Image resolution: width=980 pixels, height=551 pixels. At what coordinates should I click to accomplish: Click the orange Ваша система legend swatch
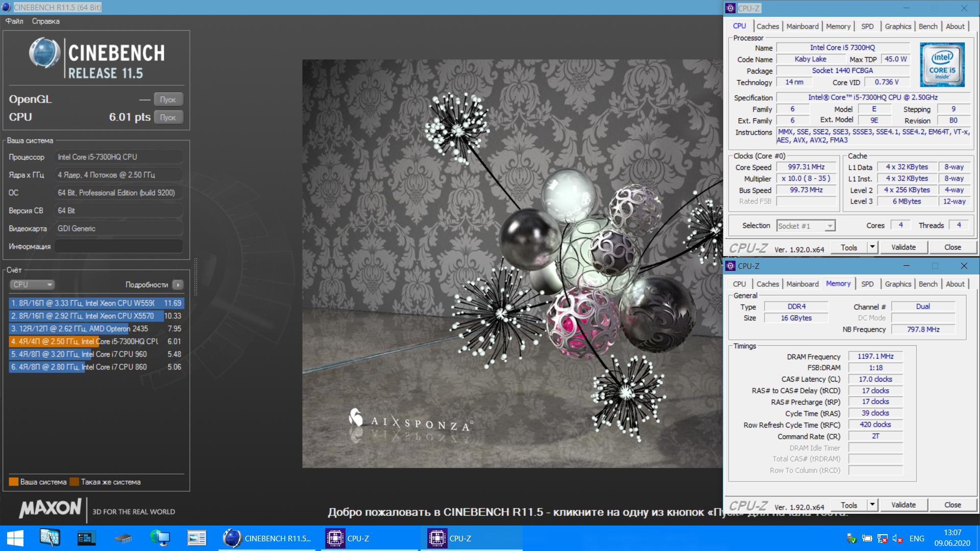coord(14,482)
